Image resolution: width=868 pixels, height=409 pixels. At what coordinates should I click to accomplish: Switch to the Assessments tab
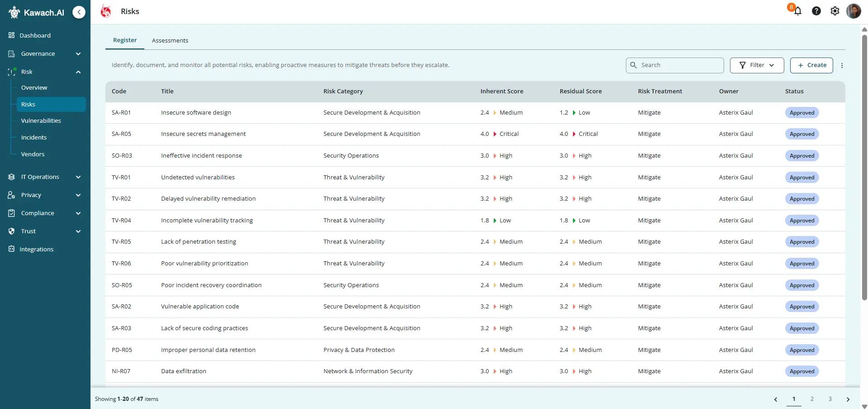(170, 40)
